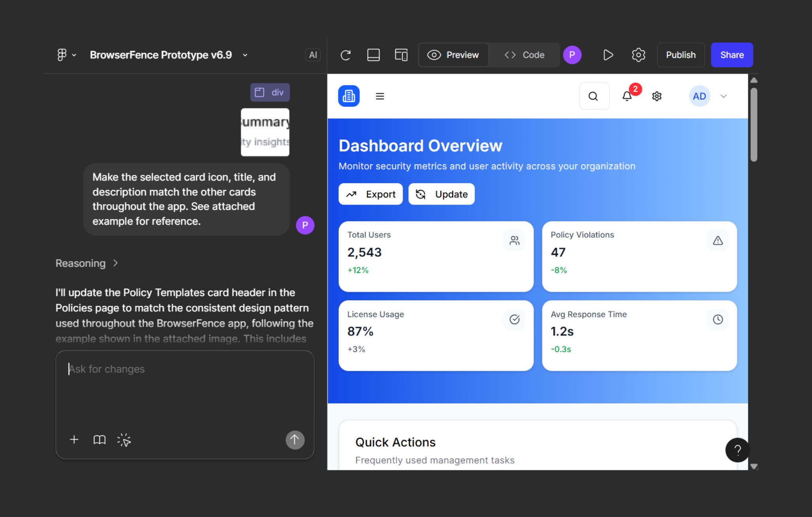This screenshot has width=812, height=517.
Task: Click the Publish button
Action: pyautogui.click(x=680, y=55)
